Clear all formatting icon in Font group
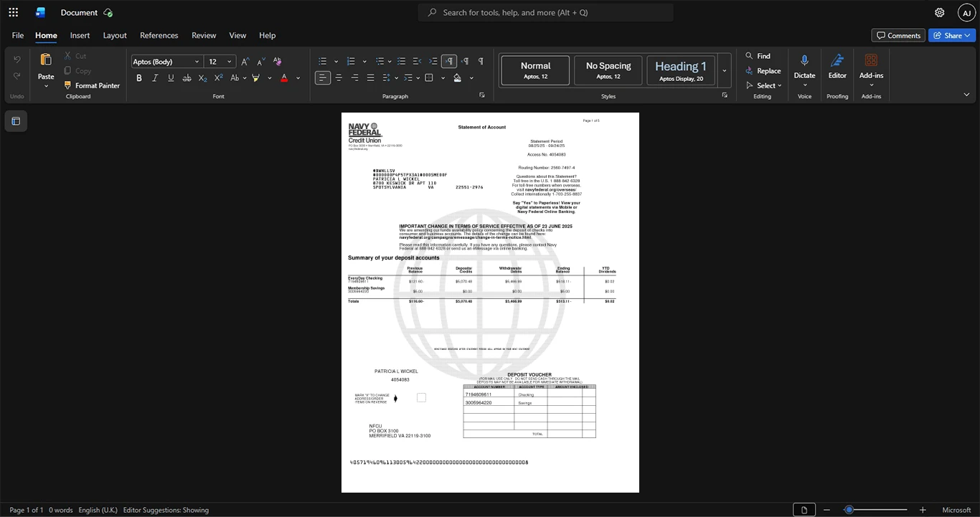The image size is (980, 517). [x=278, y=62]
